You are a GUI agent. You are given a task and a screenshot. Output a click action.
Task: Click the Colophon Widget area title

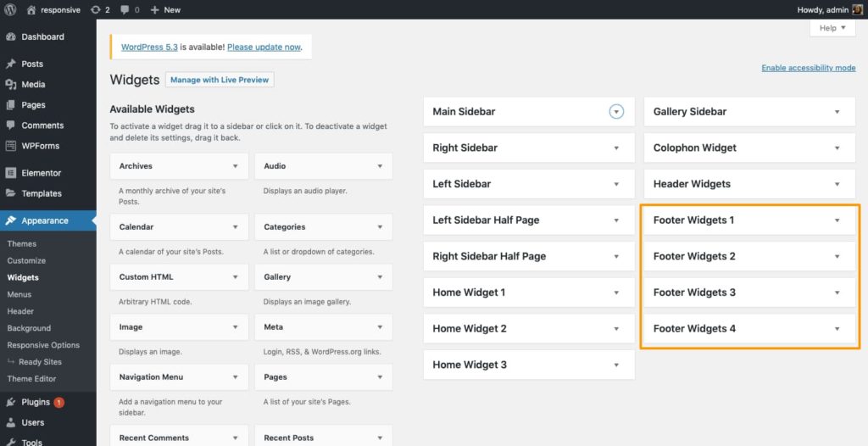click(x=695, y=148)
